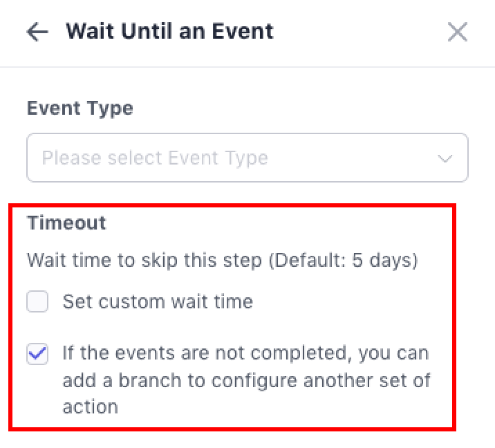Click 'Wait time to skip this step' text
The height and width of the screenshot is (448, 495).
[x=144, y=261]
